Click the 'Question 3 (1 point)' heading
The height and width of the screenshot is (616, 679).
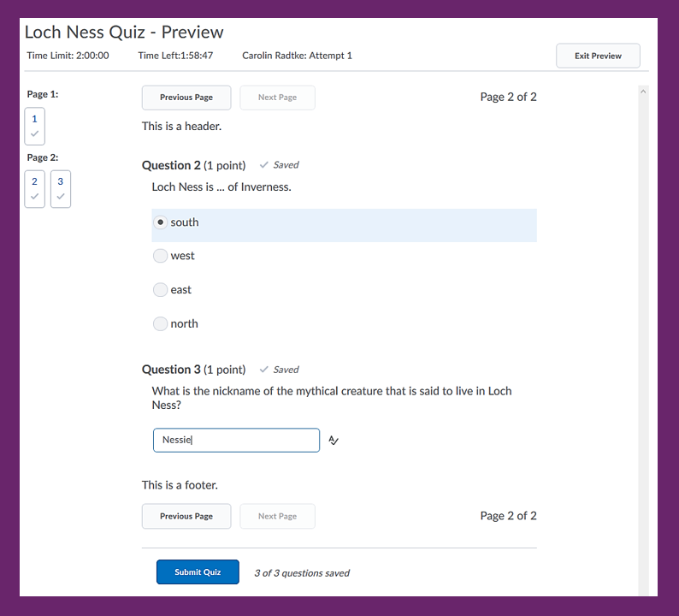point(193,370)
